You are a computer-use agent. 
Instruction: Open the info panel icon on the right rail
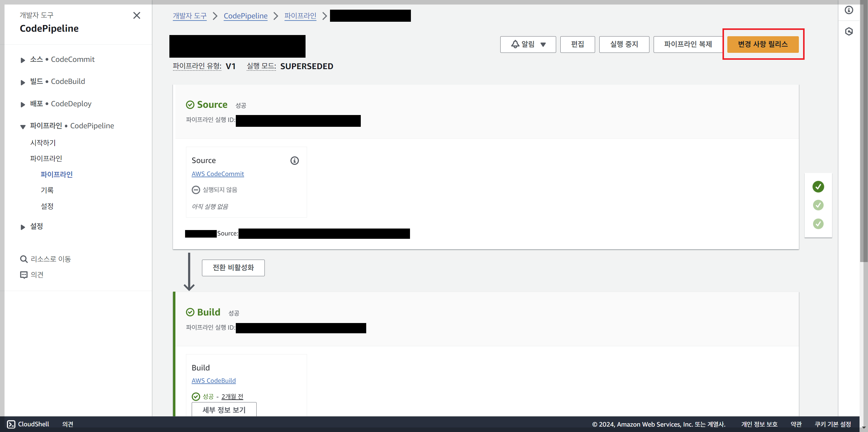point(849,10)
